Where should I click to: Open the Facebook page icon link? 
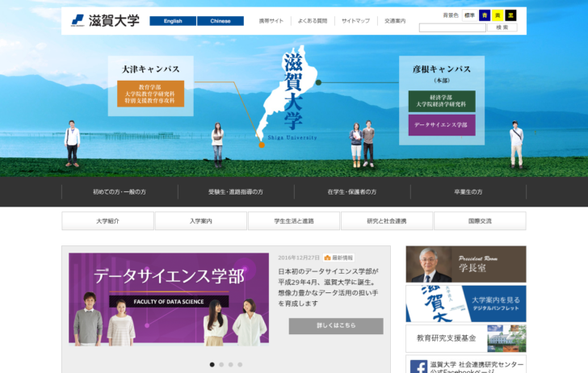[418, 367]
